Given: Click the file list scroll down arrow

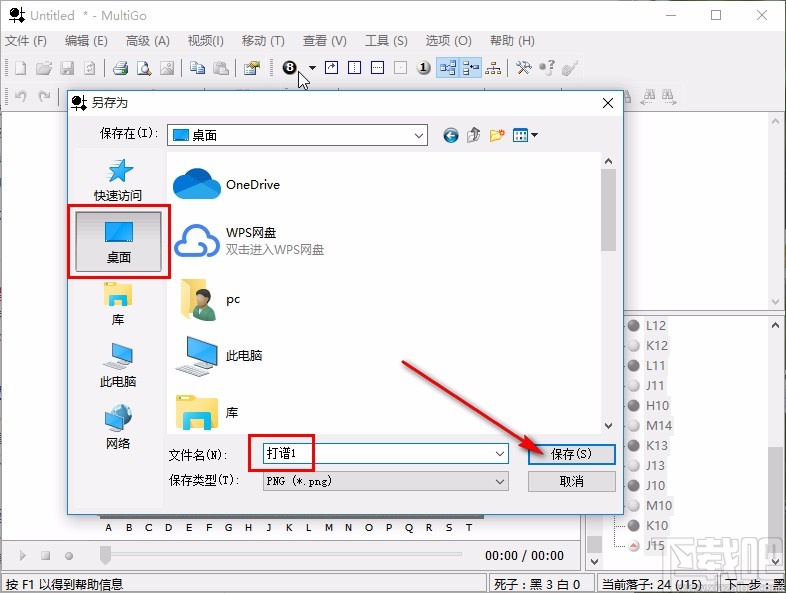Looking at the screenshot, I should click(x=609, y=426).
